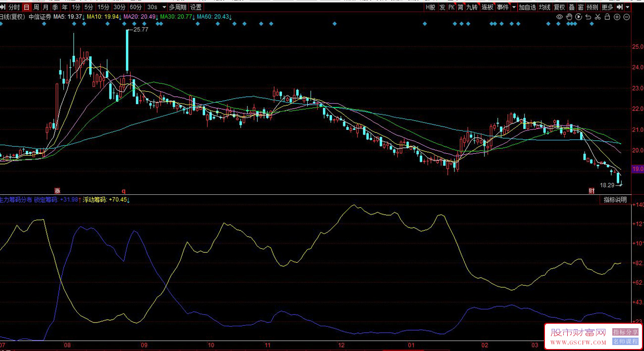Toggle the 事件 events display
This screenshot has height=351, width=644.
click(x=503, y=7)
